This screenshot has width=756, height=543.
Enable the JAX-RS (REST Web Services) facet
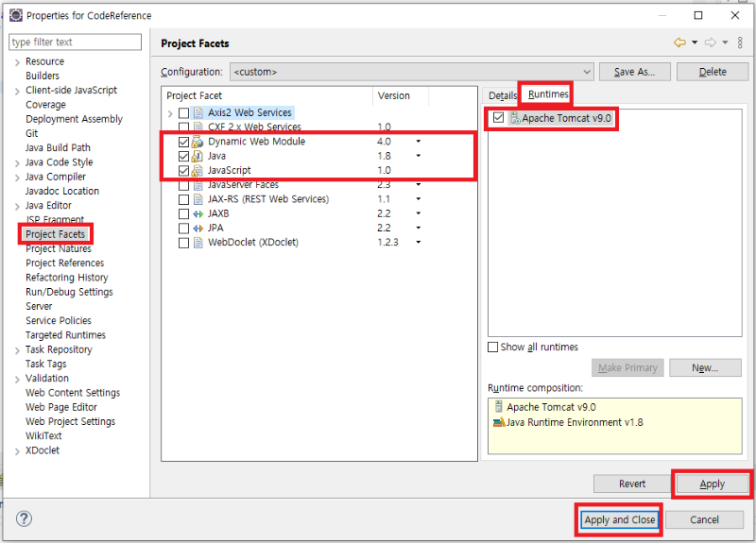pyautogui.click(x=183, y=199)
